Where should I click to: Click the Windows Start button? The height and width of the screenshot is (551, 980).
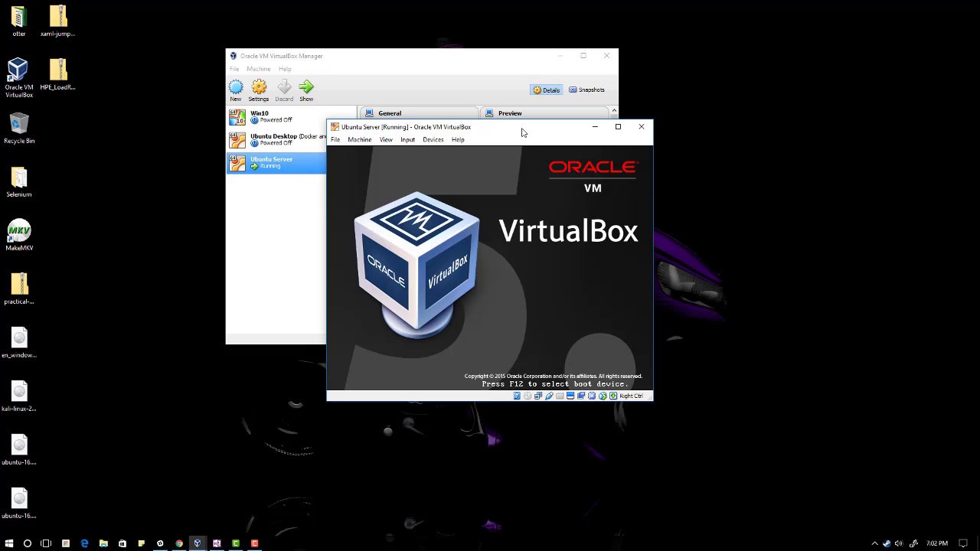coord(9,543)
